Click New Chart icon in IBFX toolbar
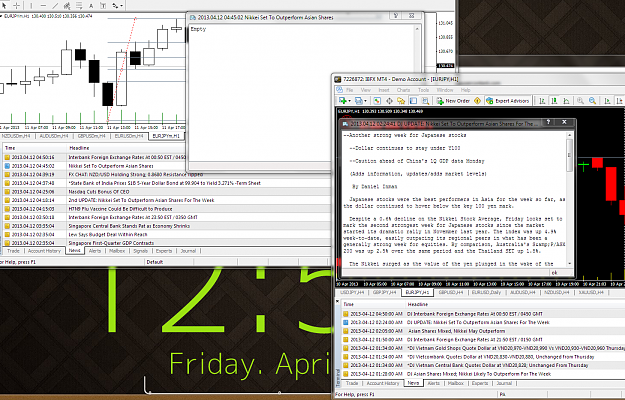The image size is (625, 400). [342, 101]
